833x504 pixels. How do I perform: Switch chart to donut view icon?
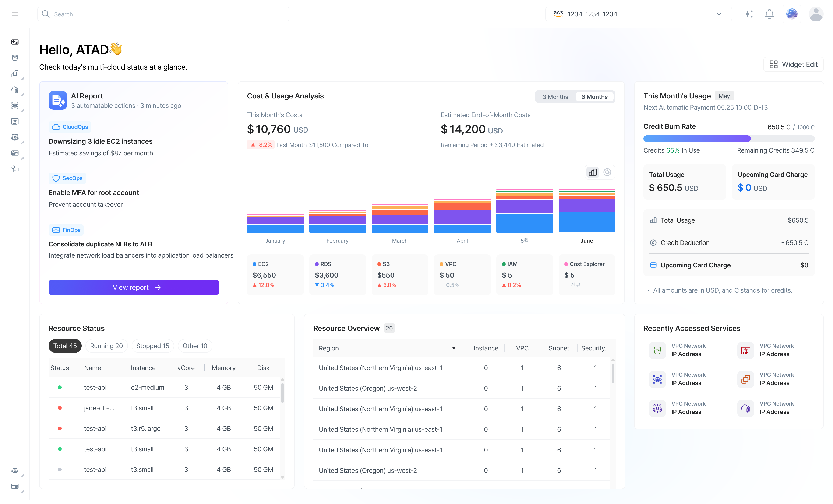607,172
